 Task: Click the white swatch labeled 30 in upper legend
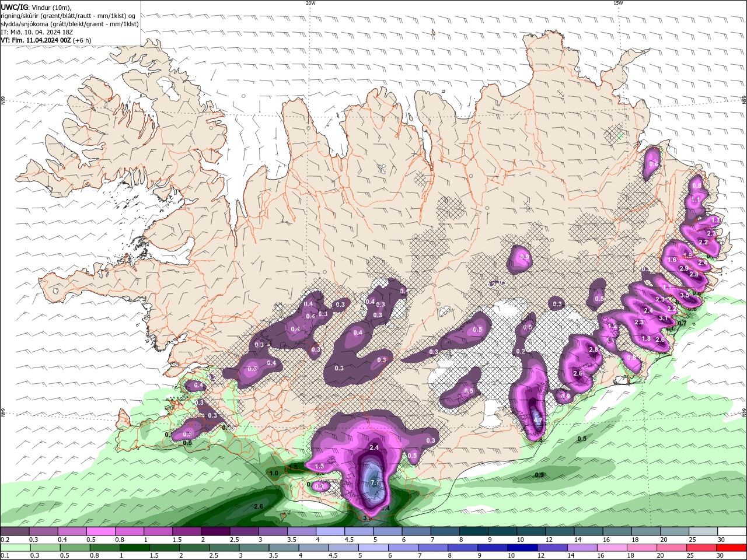coord(731,531)
